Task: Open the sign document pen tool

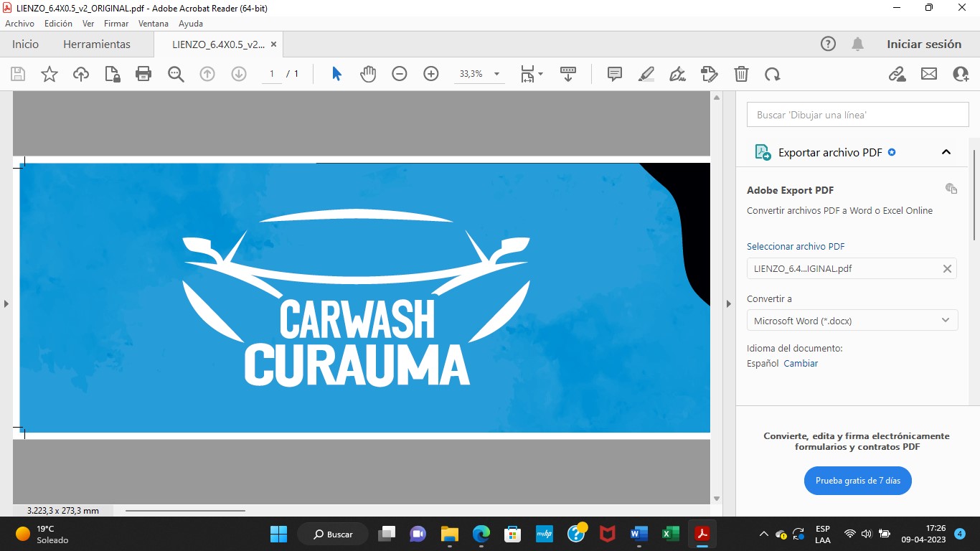Action: pos(677,74)
